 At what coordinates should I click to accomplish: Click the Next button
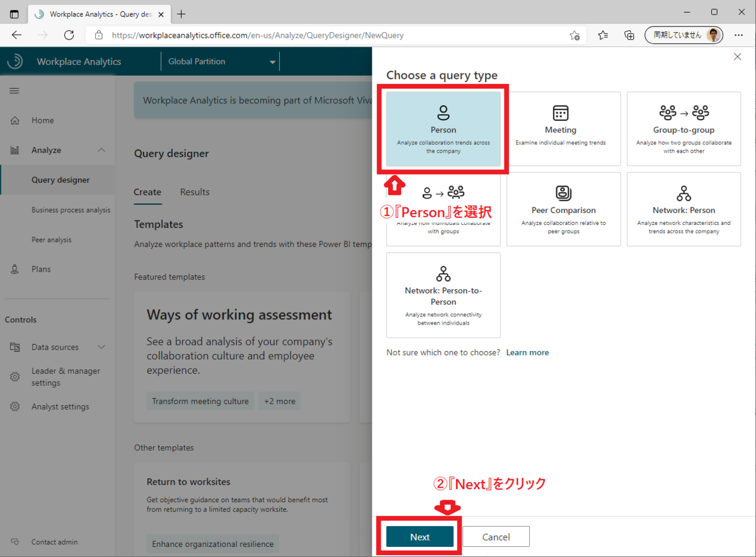click(x=420, y=537)
